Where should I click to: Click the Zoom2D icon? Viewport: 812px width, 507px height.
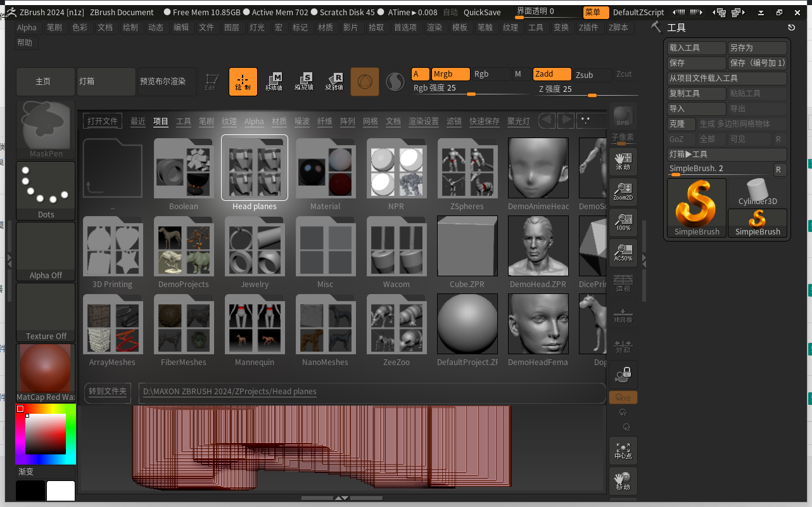pos(623,191)
